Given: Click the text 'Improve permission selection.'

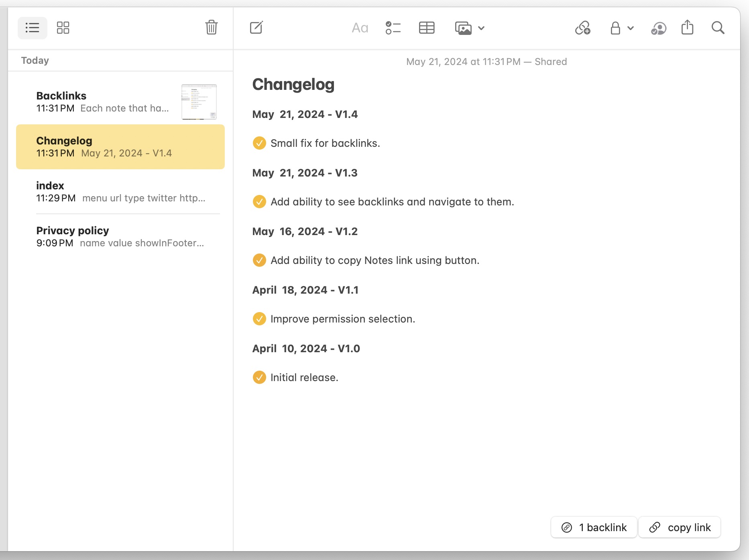Looking at the screenshot, I should (343, 319).
